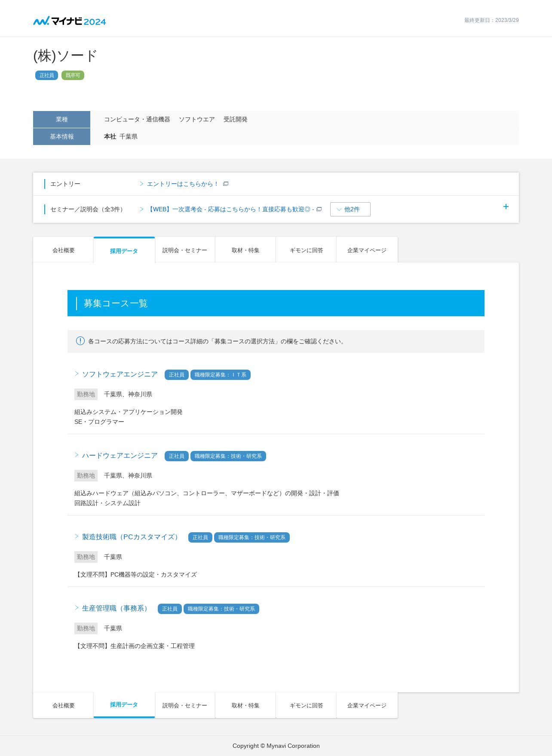Click 職種限定募集 tag on ハードウェアエンジニア row
Image resolution: width=552 pixels, height=756 pixels.
pyautogui.click(x=228, y=456)
